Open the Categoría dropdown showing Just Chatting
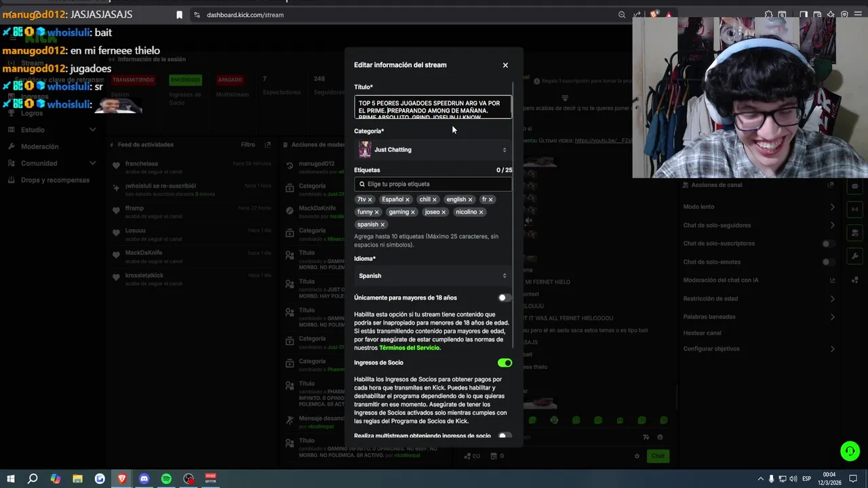Viewport: 868px width, 488px height. tap(433, 150)
